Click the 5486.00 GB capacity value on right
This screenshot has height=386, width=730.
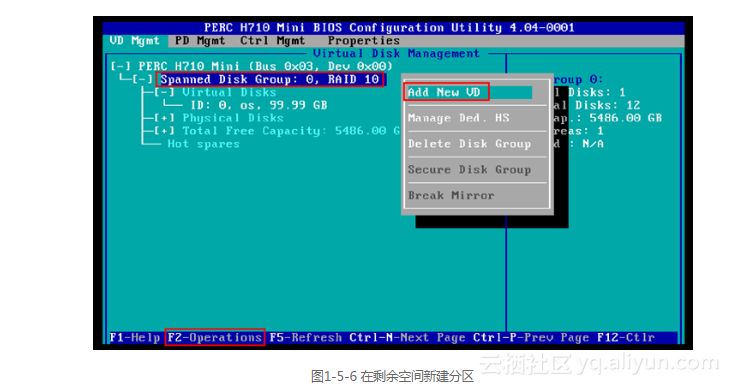pyautogui.click(x=625, y=118)
